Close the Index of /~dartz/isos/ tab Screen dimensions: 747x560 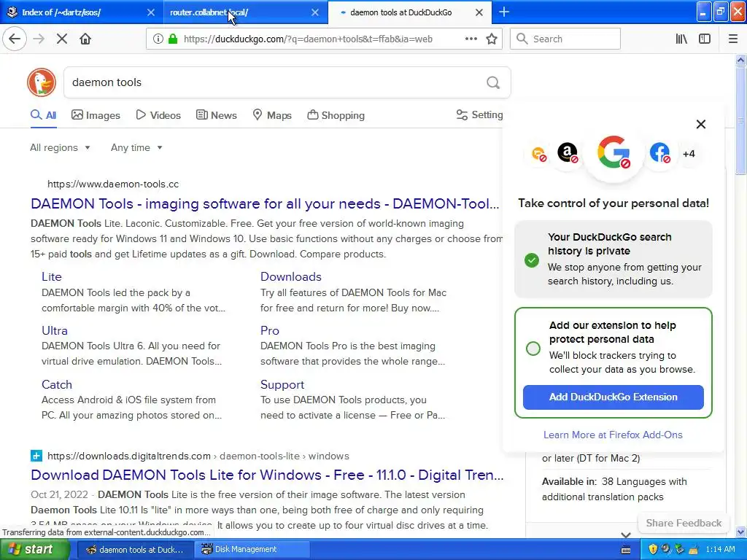[x=150, y=12]
